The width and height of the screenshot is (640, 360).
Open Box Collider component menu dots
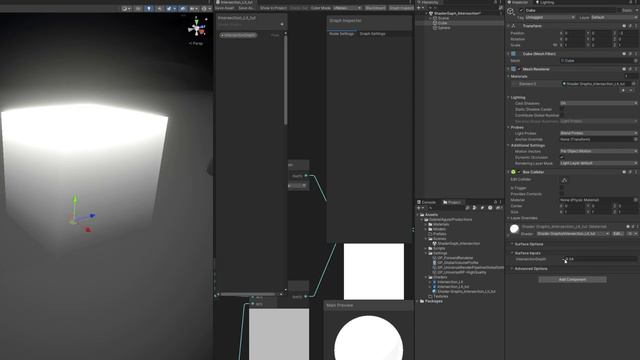tap(636, 172)
